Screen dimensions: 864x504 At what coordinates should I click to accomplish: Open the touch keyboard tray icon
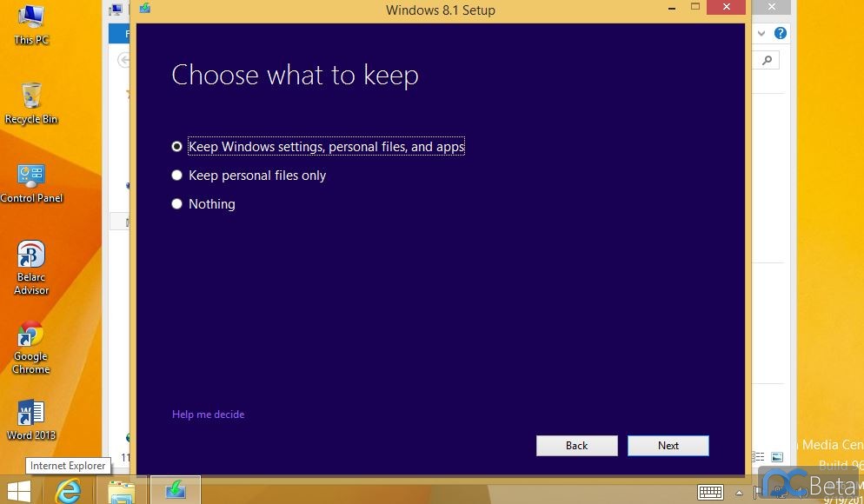[x=710, y=491]
